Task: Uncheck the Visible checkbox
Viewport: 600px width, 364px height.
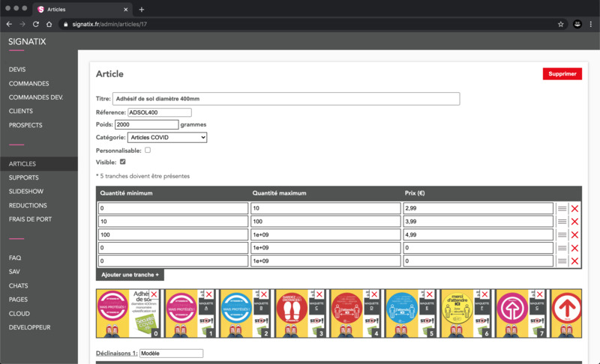Action: [123, 162]
